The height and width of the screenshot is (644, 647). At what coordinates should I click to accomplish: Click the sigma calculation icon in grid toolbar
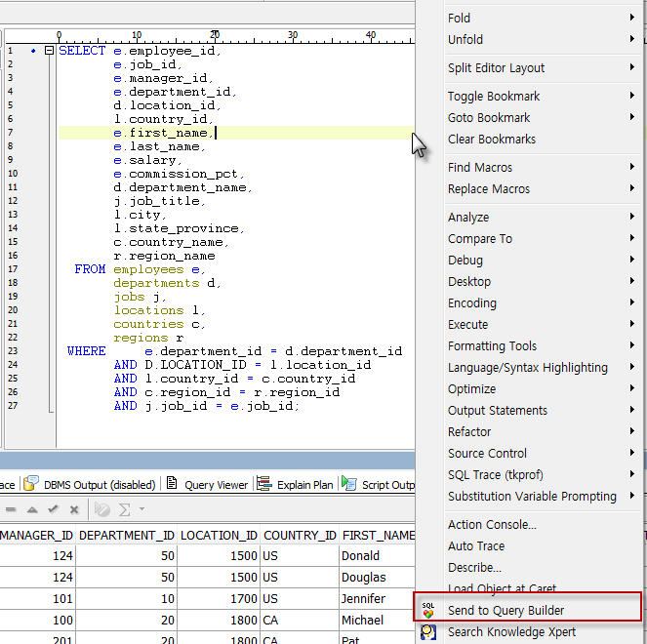click(125, 509)
